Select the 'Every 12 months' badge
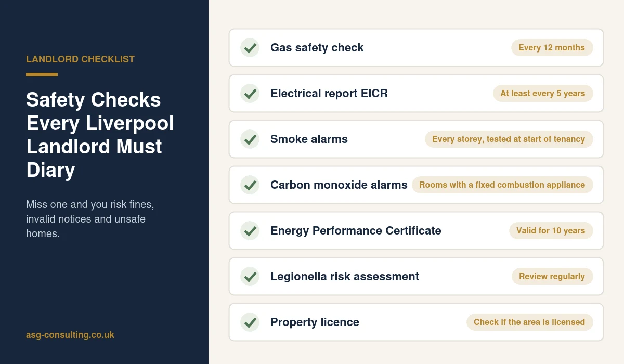 click(552, 48)
